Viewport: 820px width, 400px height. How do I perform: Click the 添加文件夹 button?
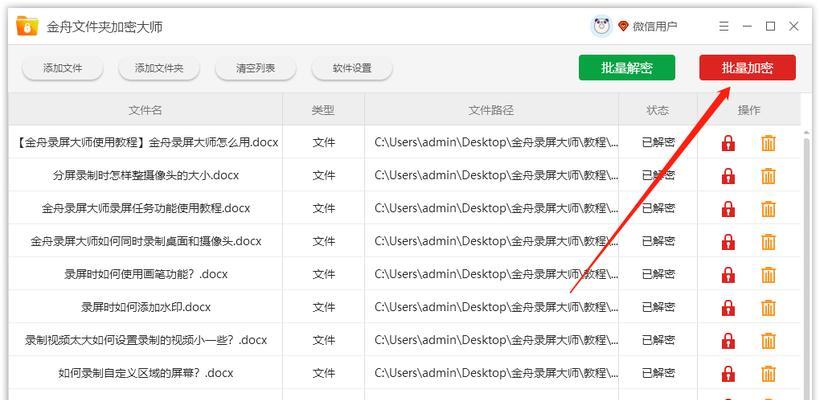(x=159, y=68)
